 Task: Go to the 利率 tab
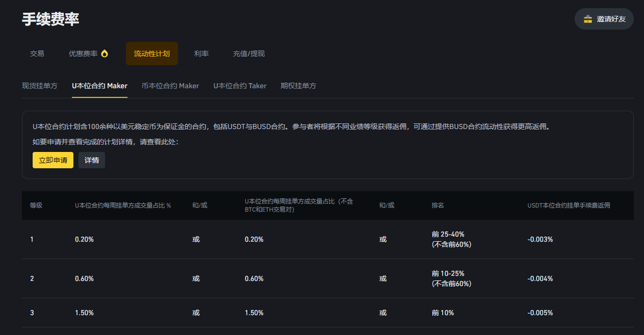[201, 54]
